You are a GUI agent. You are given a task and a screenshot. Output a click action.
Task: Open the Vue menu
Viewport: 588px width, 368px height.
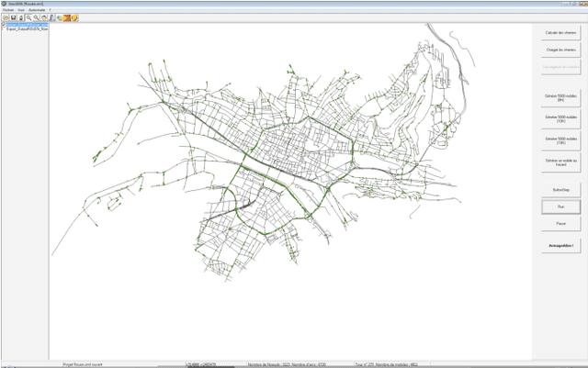(x=21, y=10)
